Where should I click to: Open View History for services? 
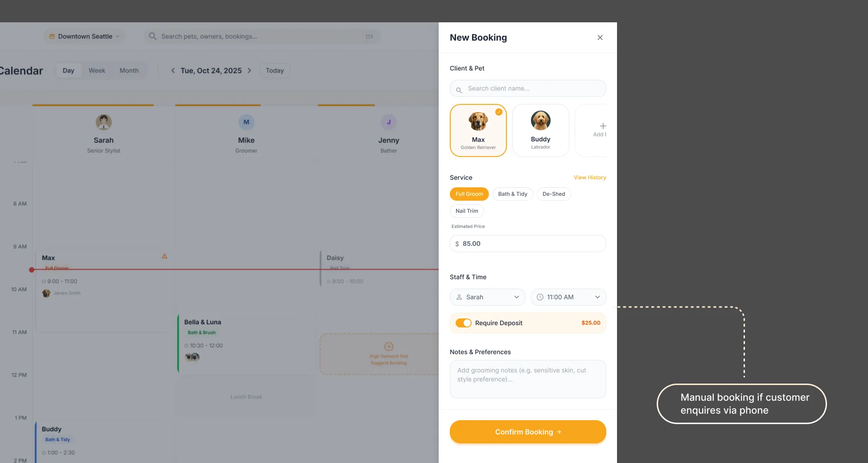click(x=589, y=177)
